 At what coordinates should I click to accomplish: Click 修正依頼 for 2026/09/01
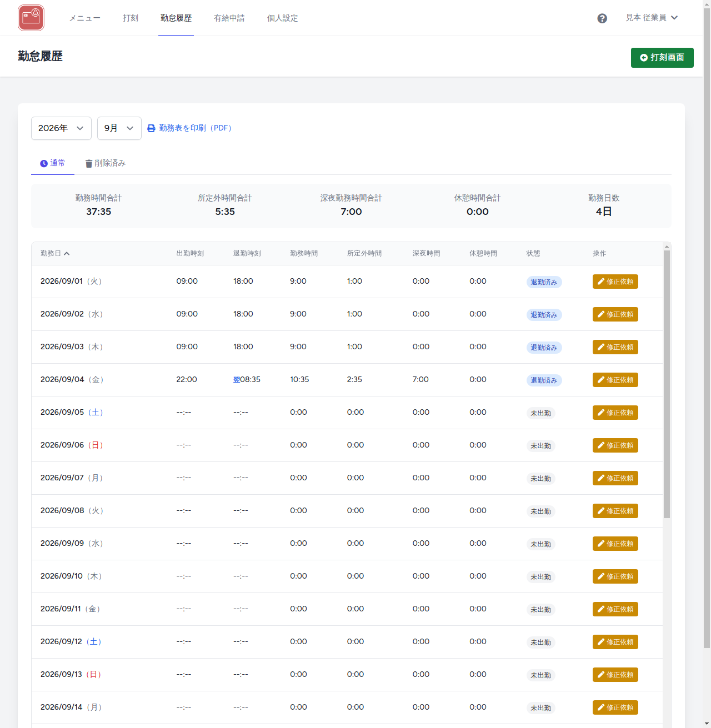(615, 282)
